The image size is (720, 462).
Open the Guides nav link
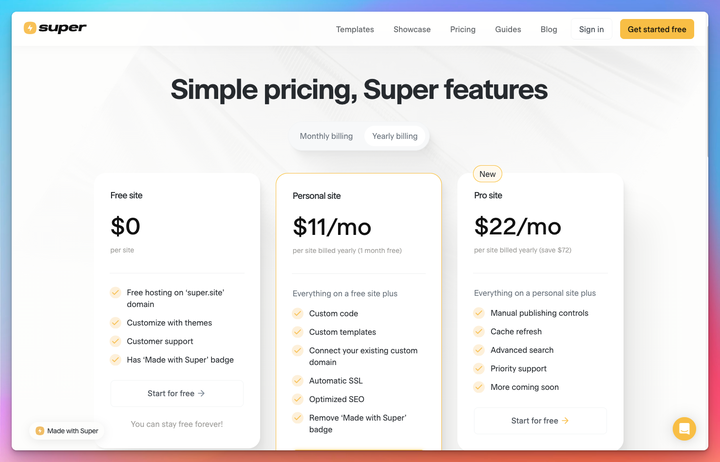508,29
